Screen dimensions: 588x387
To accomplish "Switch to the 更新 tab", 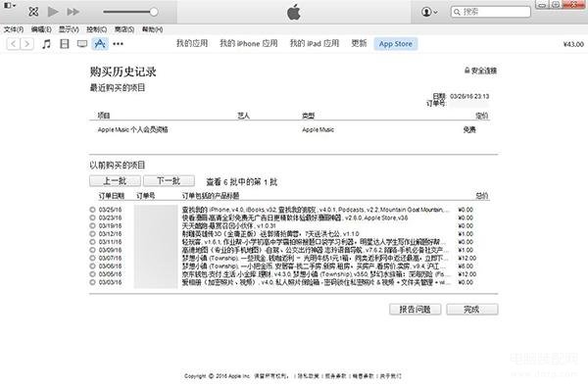I will click(359, 43).
